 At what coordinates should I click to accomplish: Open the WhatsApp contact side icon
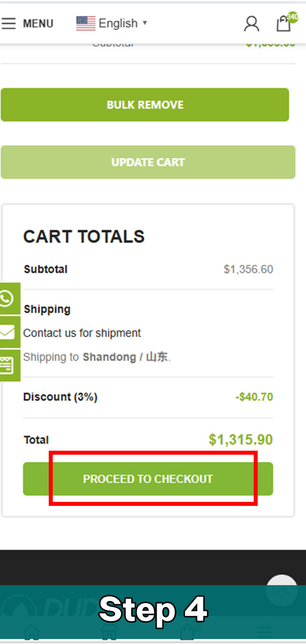click(x=7, y=299)
